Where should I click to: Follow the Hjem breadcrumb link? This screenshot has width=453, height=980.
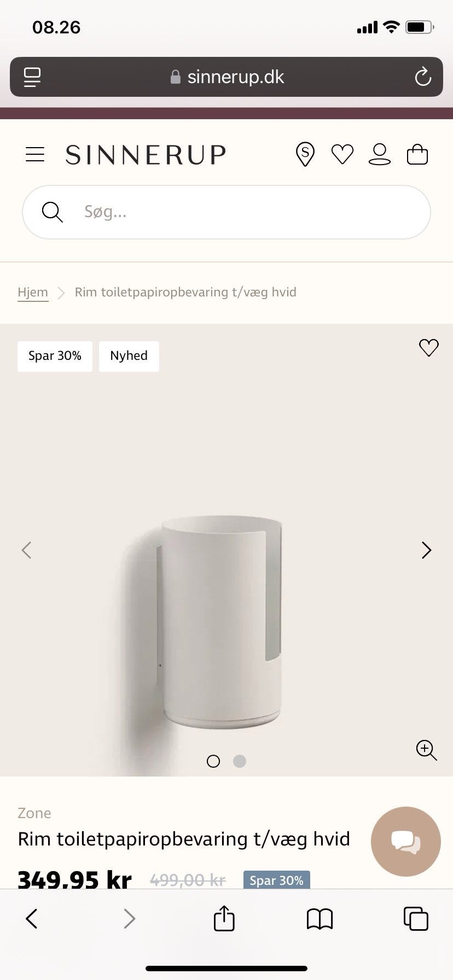[x=33, y=292]
